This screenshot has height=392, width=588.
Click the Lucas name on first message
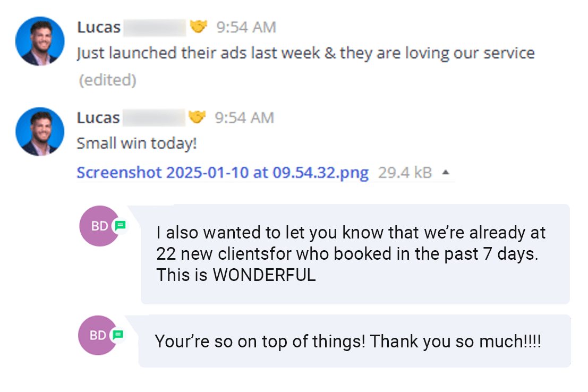pyautogui.click(x=99, y=28)
